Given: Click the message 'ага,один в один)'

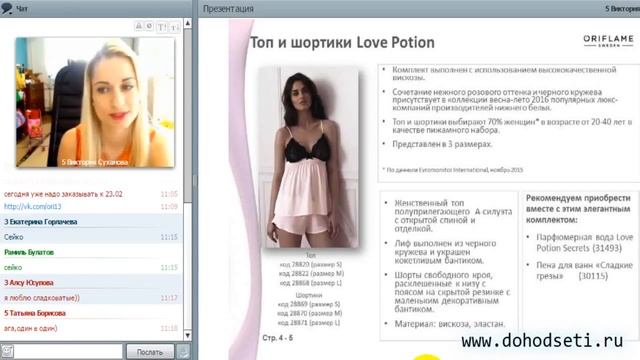Looking at the screenshot, I should click(31, 328).
